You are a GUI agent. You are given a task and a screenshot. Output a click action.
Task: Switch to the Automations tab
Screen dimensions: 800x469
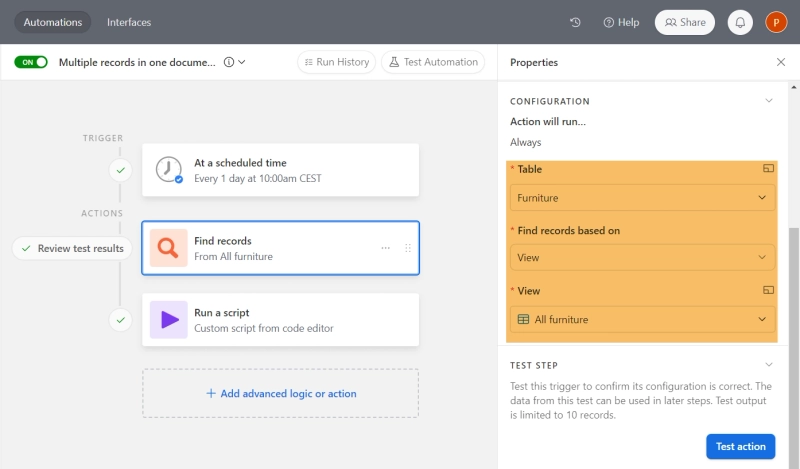[53, 22]
